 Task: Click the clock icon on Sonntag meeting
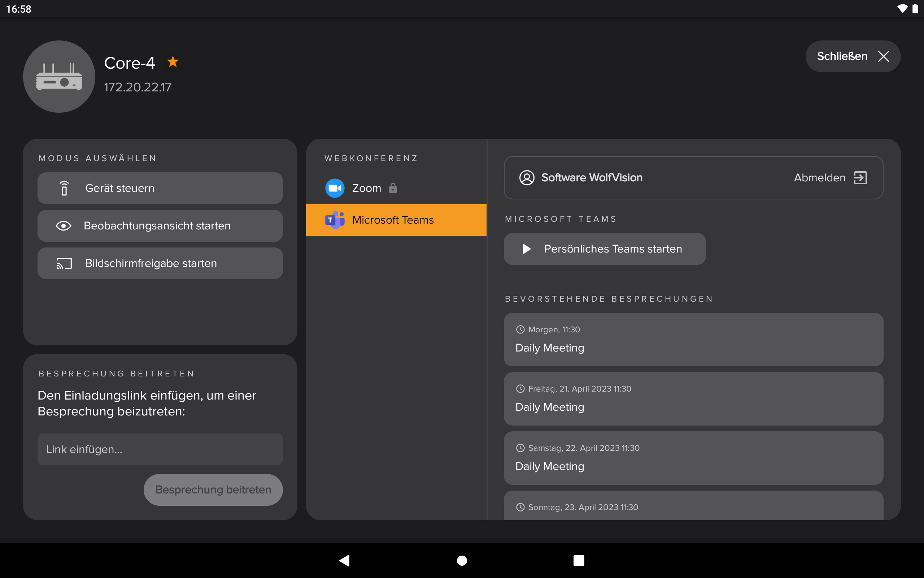520,507
